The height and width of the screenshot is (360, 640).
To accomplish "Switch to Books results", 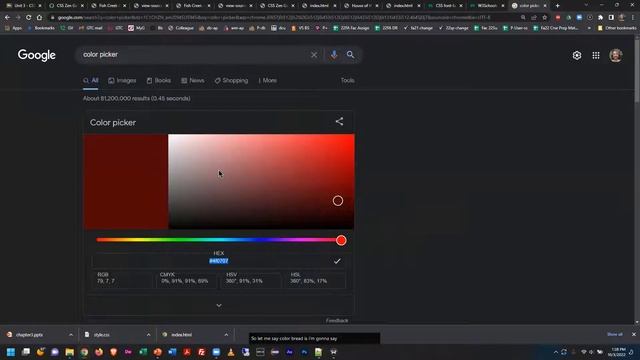I will (159, 80).
